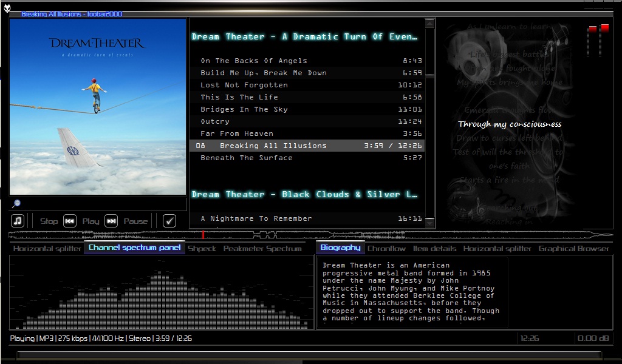
Task: Select the Biography tab
Action: pos(340,248)
